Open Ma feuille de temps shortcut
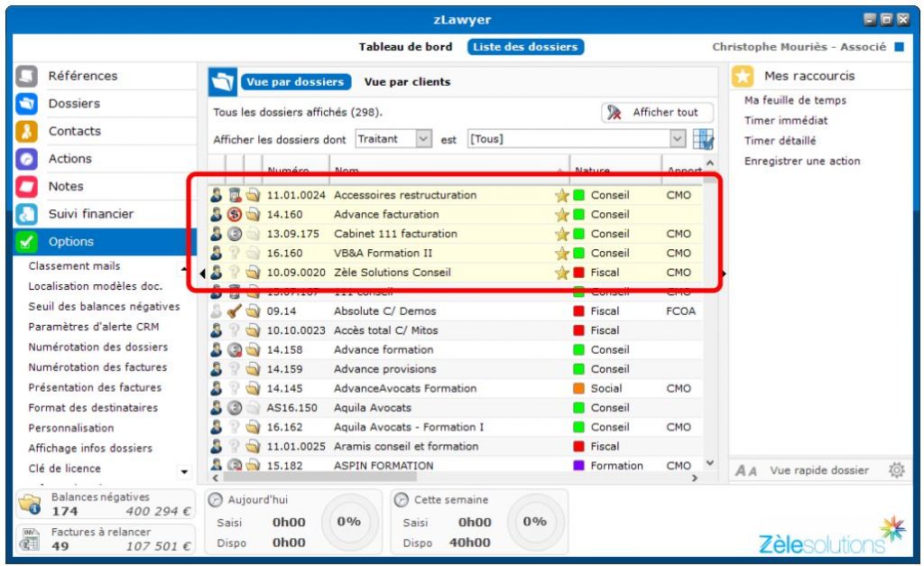This screenshot has height=566, width=924. pyautogui.click(x=794, y=100)
